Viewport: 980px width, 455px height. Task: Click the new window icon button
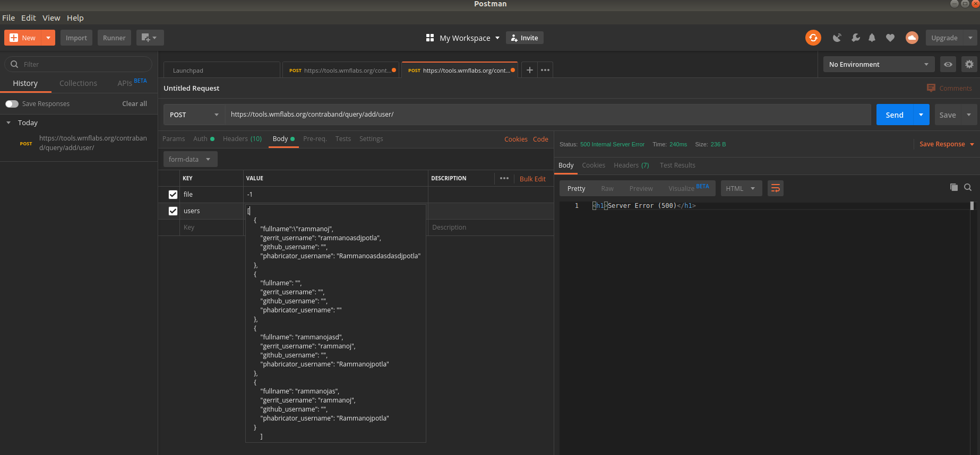[x=150, y=38]
